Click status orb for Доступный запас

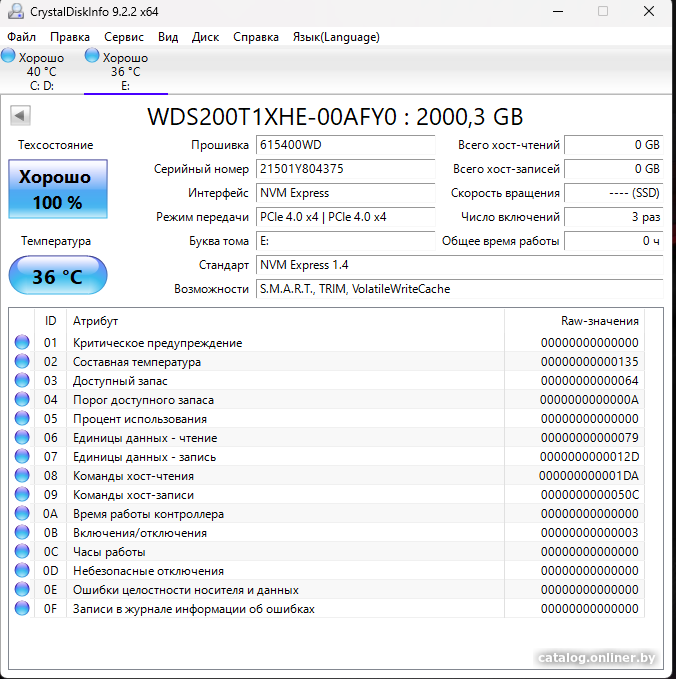(22, 380)
